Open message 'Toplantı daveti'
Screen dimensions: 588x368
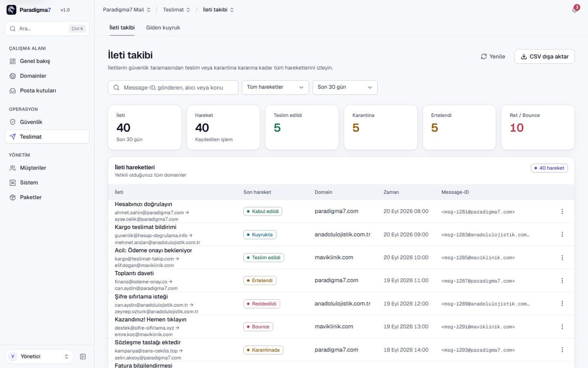134,273
